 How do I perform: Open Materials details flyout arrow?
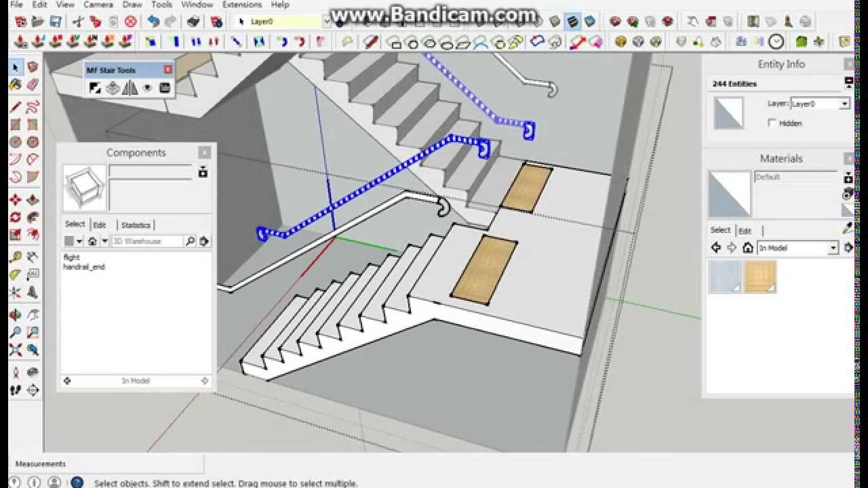coord(848,248)
